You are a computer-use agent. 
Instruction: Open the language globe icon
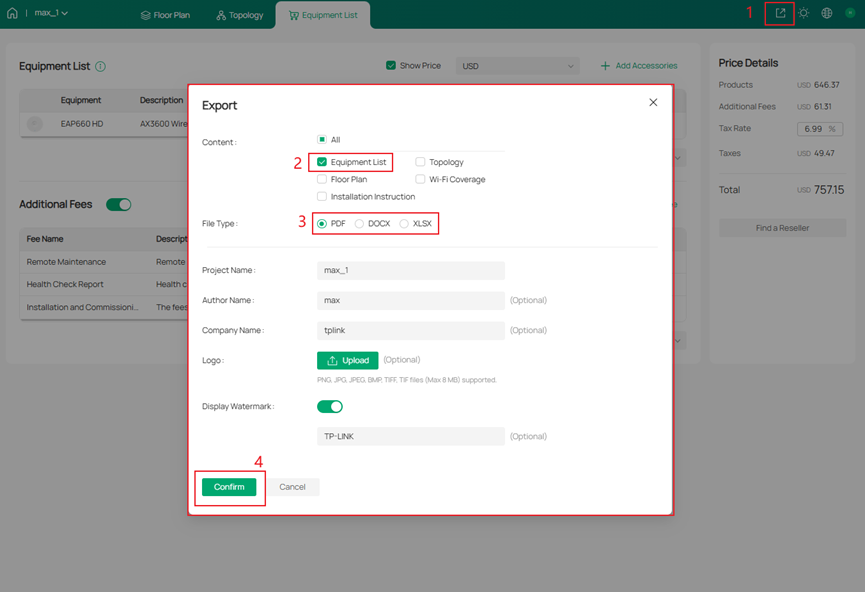(x=827, y=13)
